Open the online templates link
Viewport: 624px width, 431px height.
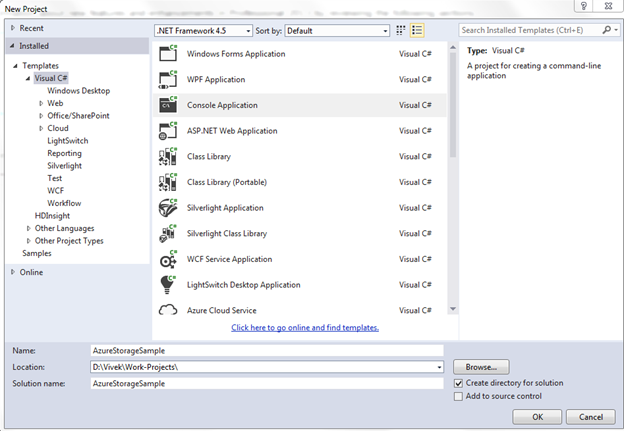point(305,328)
